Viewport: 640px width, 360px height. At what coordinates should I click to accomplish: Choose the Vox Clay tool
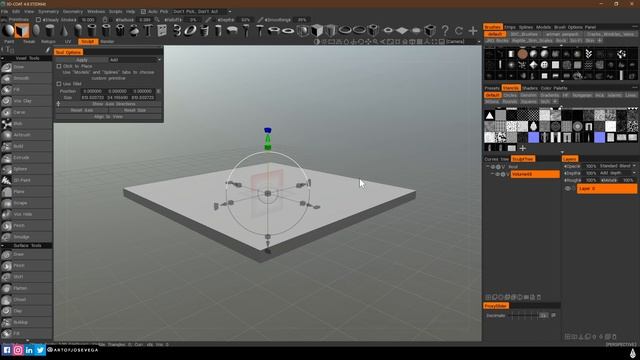click(26, 101)
